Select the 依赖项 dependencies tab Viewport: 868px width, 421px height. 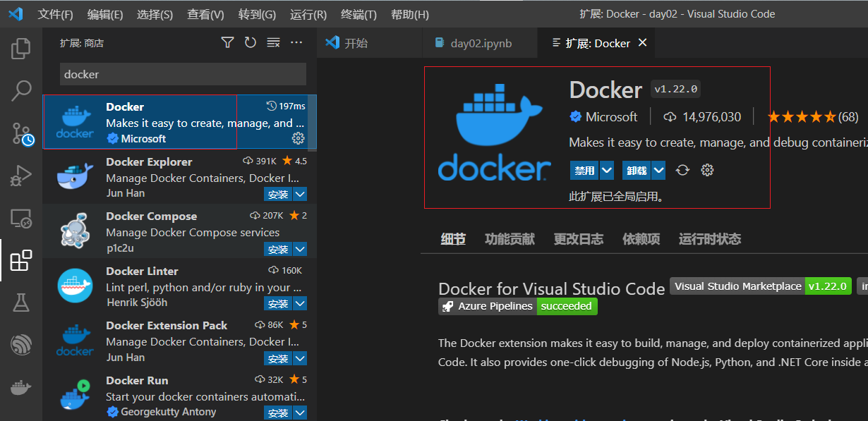click(x=641, y=239)
